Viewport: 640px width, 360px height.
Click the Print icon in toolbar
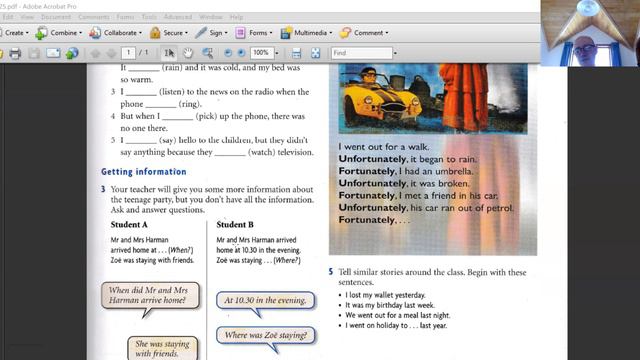tap(15, 53)
